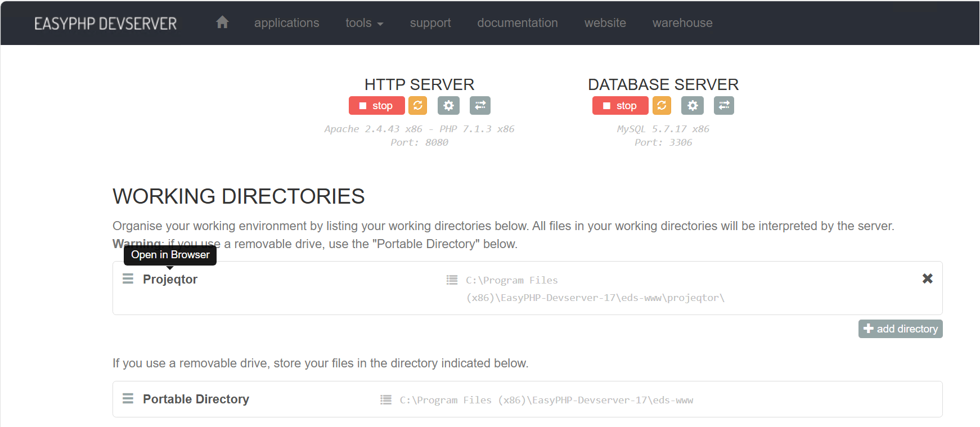Click hamburger icon beside Projeqtor

click(128, 279)
